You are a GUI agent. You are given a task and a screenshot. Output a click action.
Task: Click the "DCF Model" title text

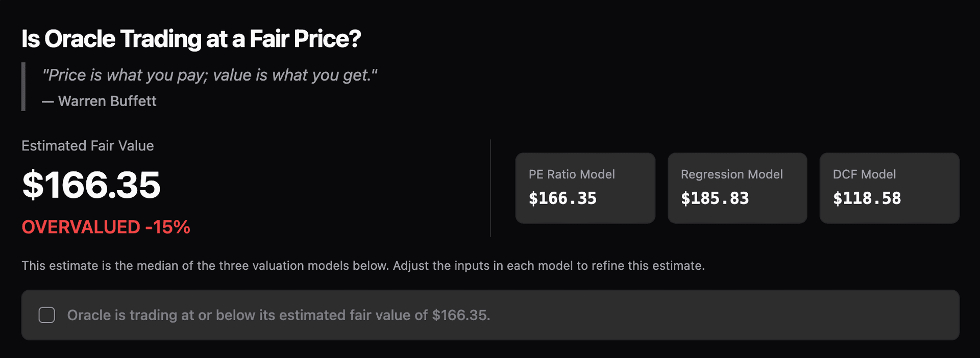864,174
